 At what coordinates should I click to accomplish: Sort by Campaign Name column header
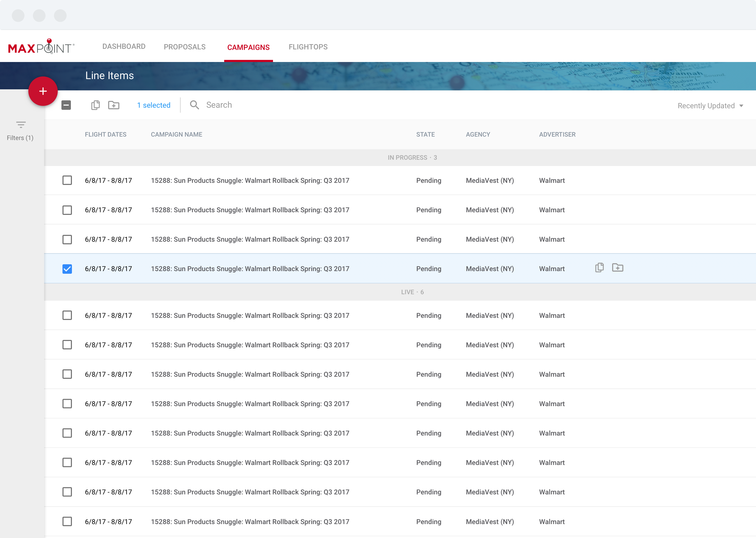tap(176, 134)
